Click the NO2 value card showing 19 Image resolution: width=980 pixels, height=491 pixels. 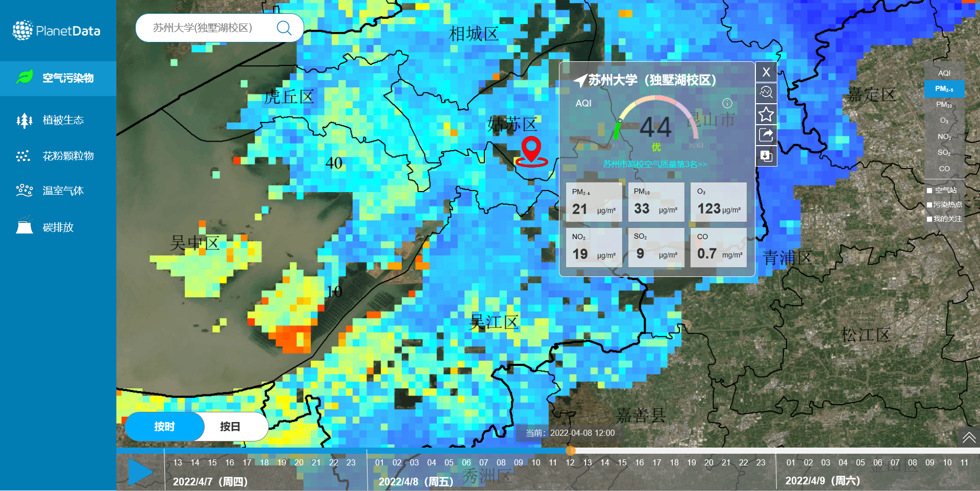[x=594, y=247]
